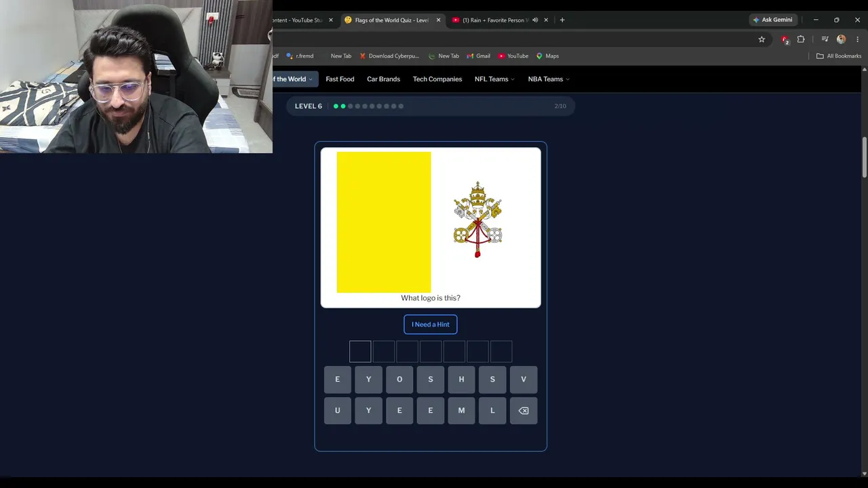Screen dimensions: 868x488
Task: Open the r.fremd bookmark
Action: click(x=300, y=56)
